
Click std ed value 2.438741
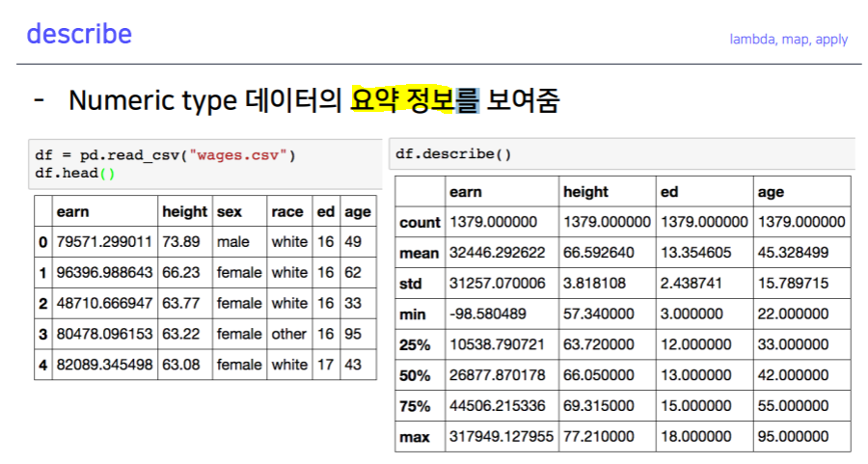tap(692, 283)
